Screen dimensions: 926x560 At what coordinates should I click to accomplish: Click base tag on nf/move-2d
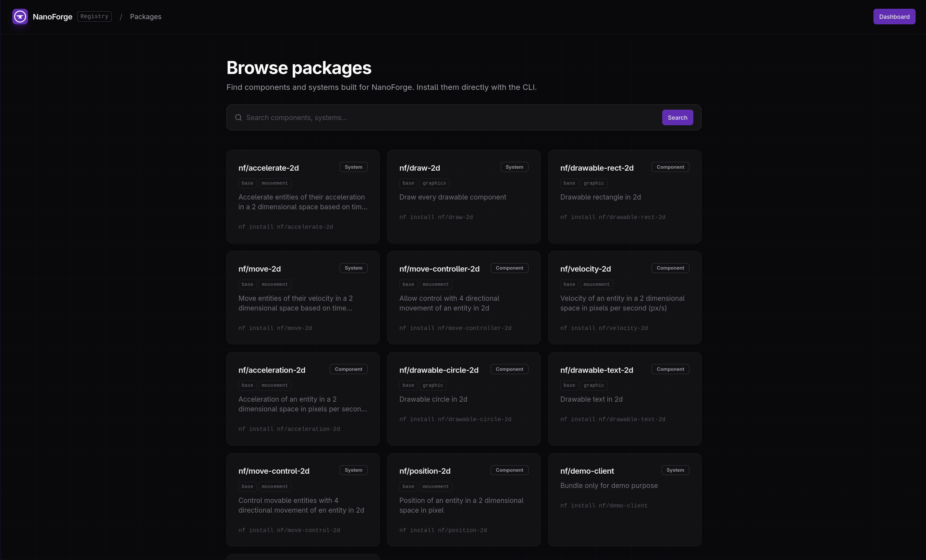(x=247, y=285)
